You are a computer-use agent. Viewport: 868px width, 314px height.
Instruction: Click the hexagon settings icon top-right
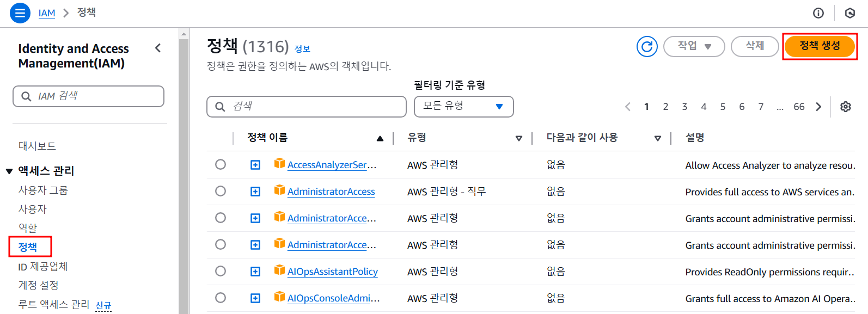click(x=849, y=13)
